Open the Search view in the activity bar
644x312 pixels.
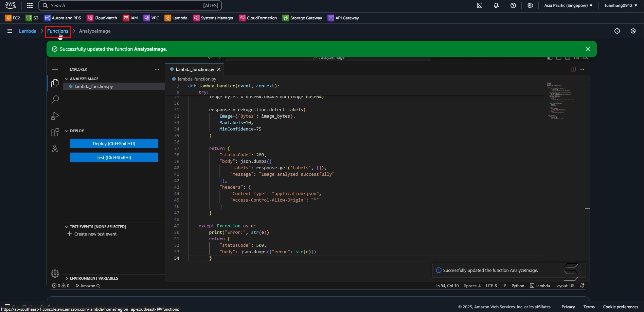55,100
